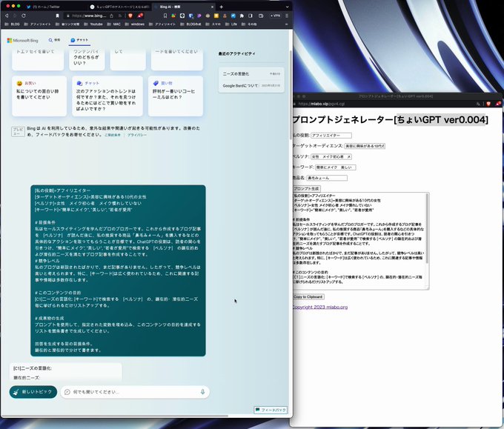504x429 pixels.
Task: Click translate icon in prompt generator window
Action: [478, 104]
